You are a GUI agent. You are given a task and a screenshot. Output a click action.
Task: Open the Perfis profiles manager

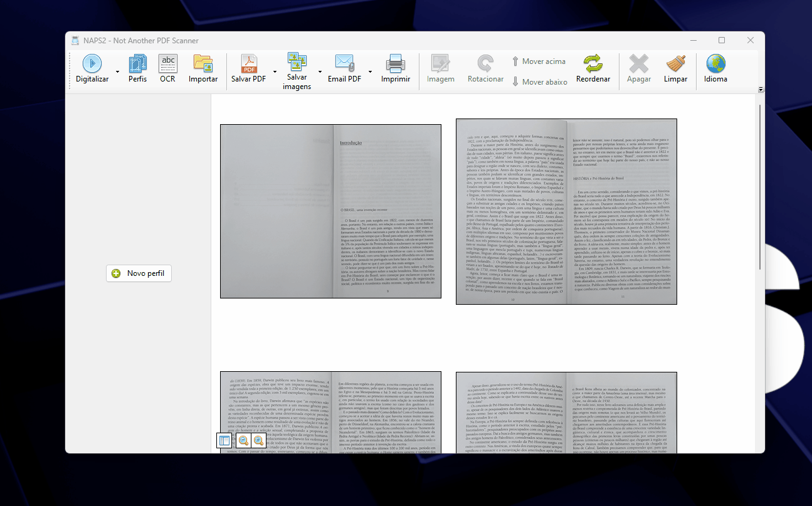pyautogui.click(x=137, y=69)
